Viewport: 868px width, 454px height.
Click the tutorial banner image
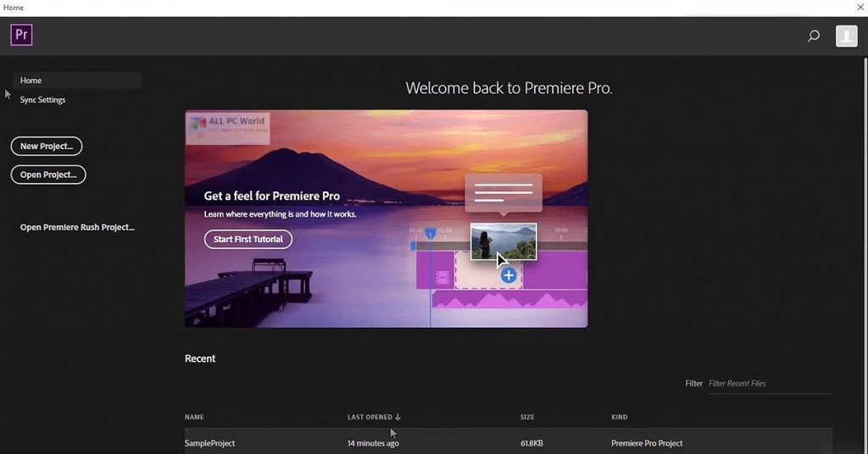click(387, 219)
